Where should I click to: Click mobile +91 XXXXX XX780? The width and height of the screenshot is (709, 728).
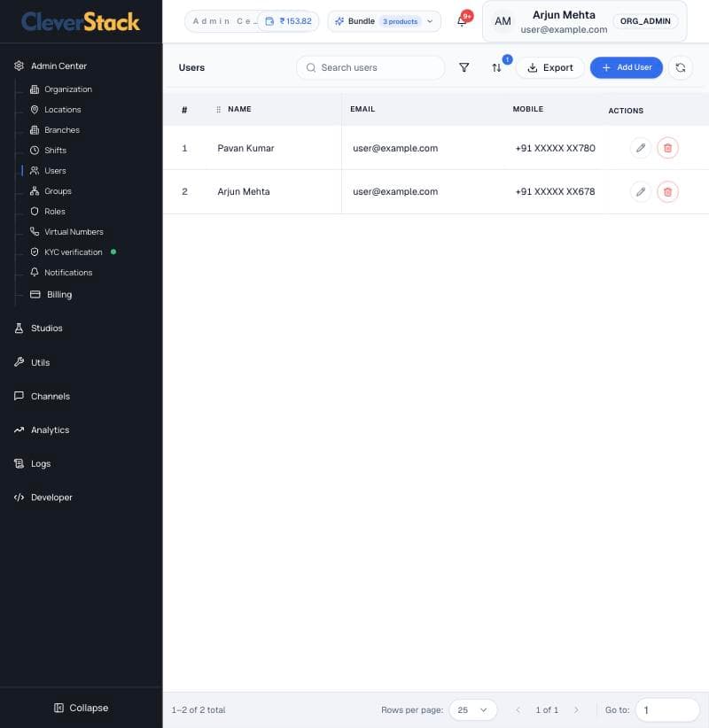(555, 148)
